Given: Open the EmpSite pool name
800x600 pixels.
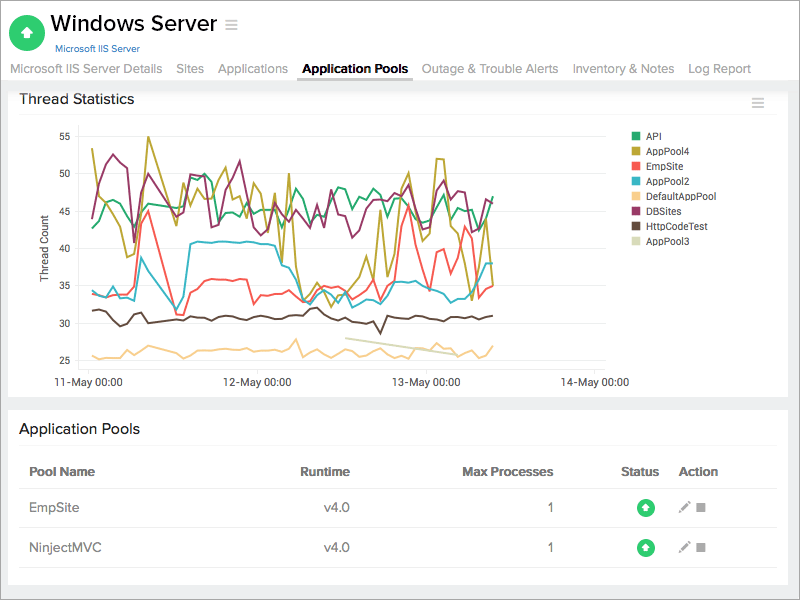Looking at the screenshot, I should click(x=54, y=508).
